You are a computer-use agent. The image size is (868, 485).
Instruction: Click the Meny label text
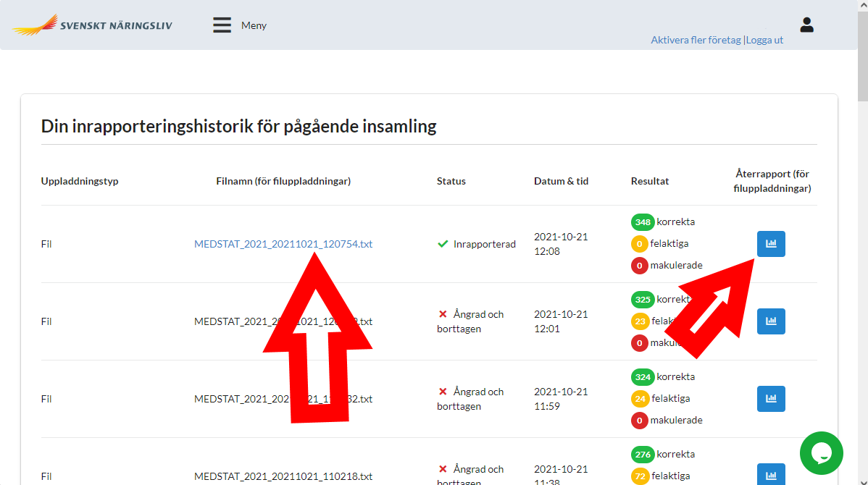[254, 25]
